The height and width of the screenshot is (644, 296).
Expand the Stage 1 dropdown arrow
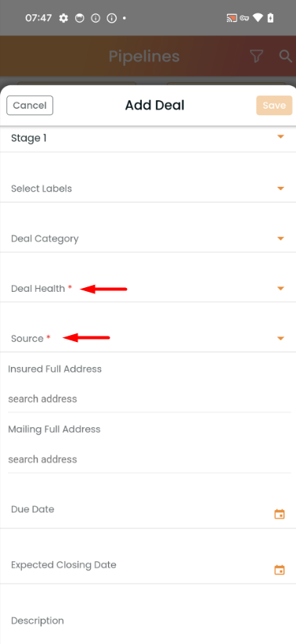[281, 137]
